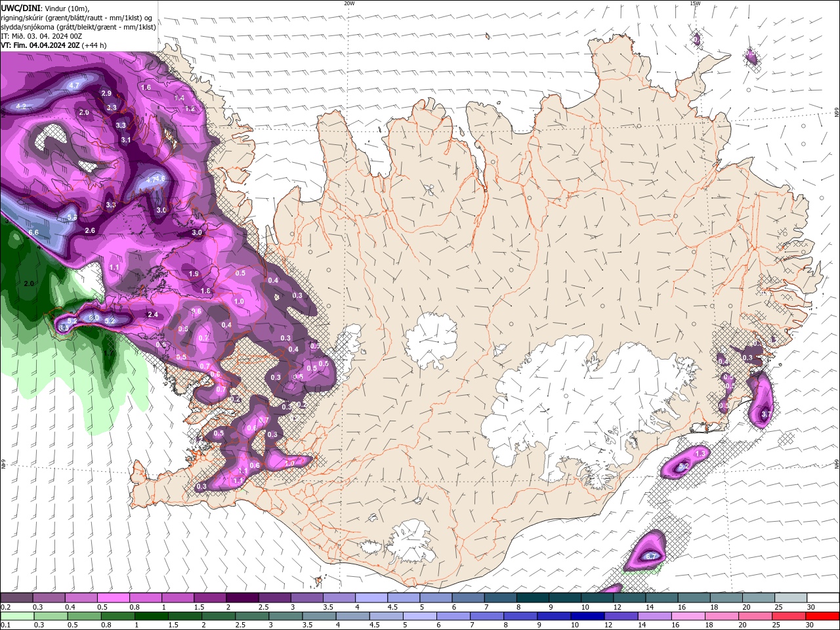Select the 20 gray swatch in the snow scale

pos(758,598)
